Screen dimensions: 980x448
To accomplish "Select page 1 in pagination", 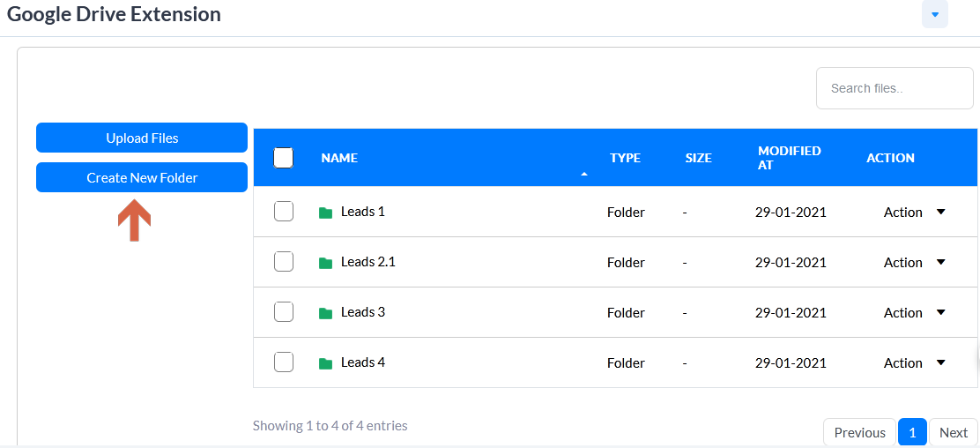I will point(912,432).
